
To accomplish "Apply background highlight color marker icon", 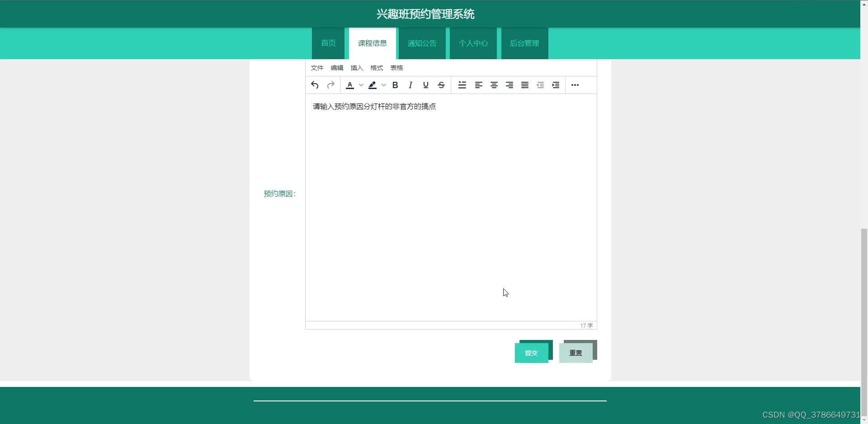I will click(373, 85).
